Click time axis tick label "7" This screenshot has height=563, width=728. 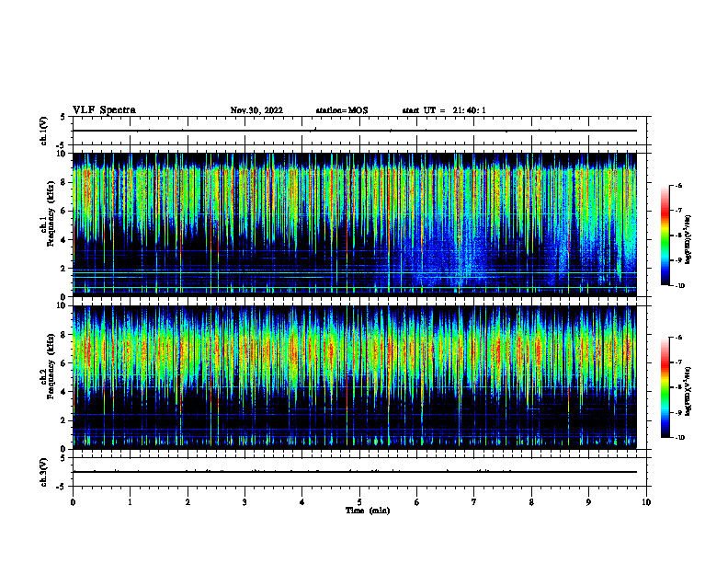[x=474, y=502]
